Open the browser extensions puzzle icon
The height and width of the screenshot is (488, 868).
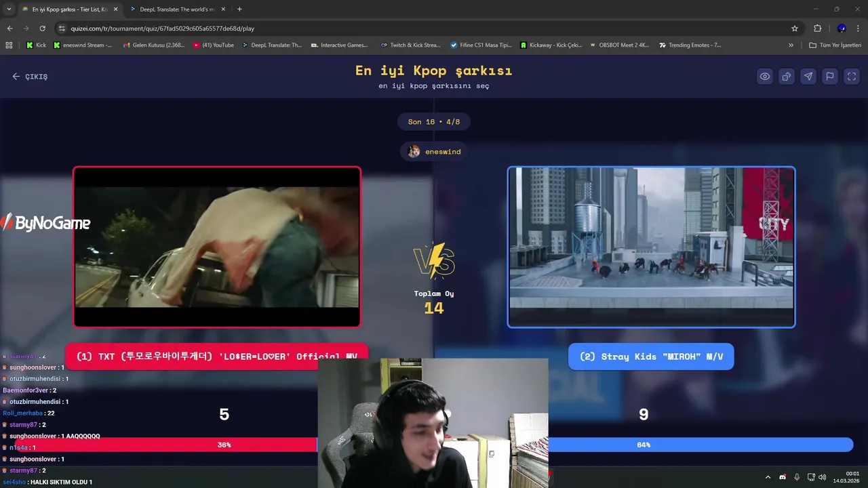pos(817,28)
